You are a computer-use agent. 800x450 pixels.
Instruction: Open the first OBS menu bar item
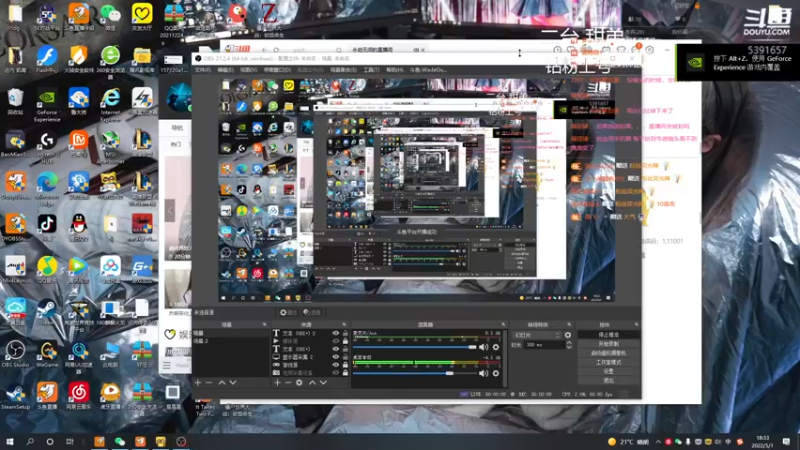(203, 70)
